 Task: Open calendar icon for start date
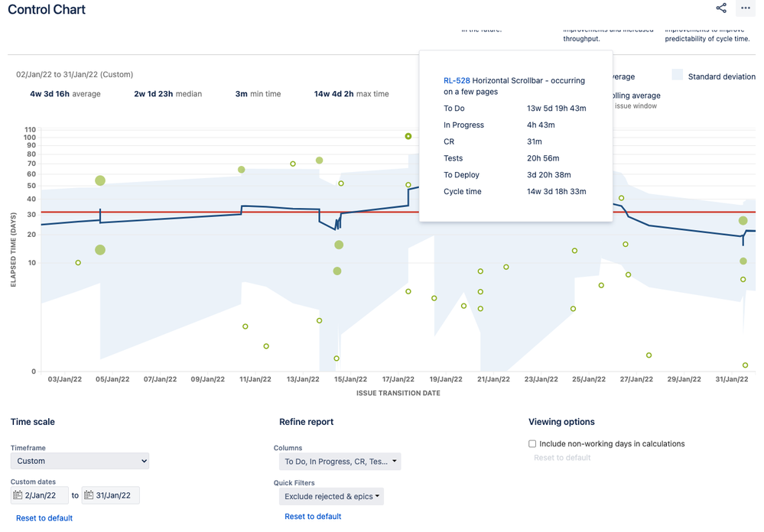click(18, 495)
